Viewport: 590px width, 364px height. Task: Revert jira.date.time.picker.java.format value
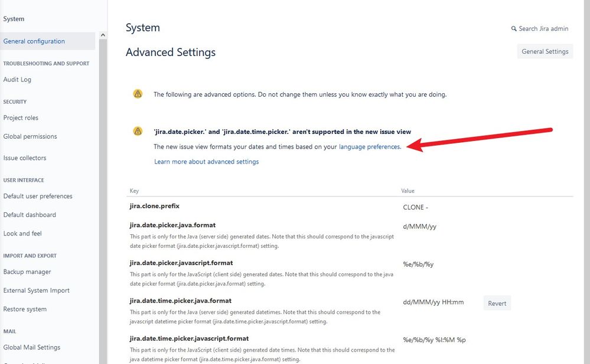coord(497,303)
